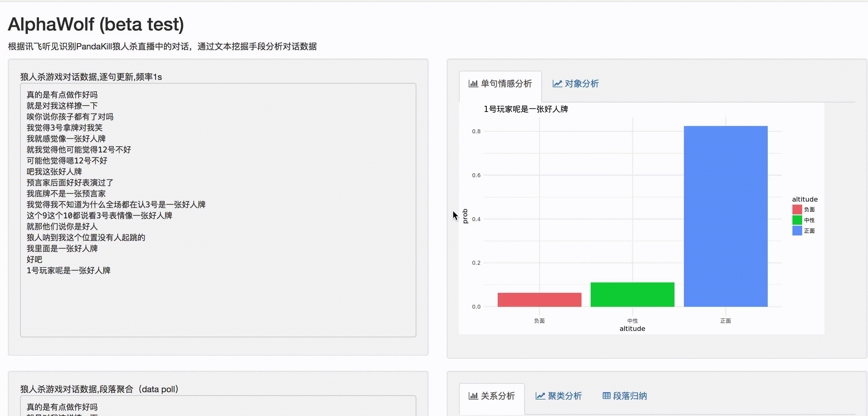This screenshot has height=416, width=868.
Task: Click the table icon beside 段落归纳
Action: pyautogui.click(x=607, y=396)
